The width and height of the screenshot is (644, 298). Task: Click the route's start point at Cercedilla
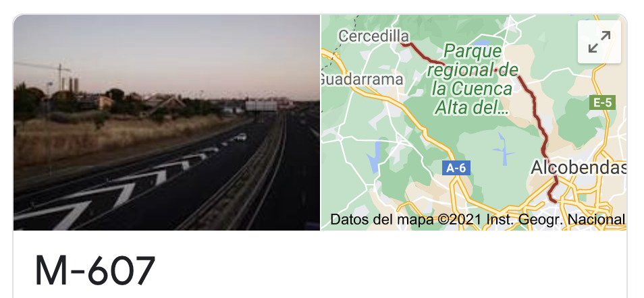coord(404,44)
